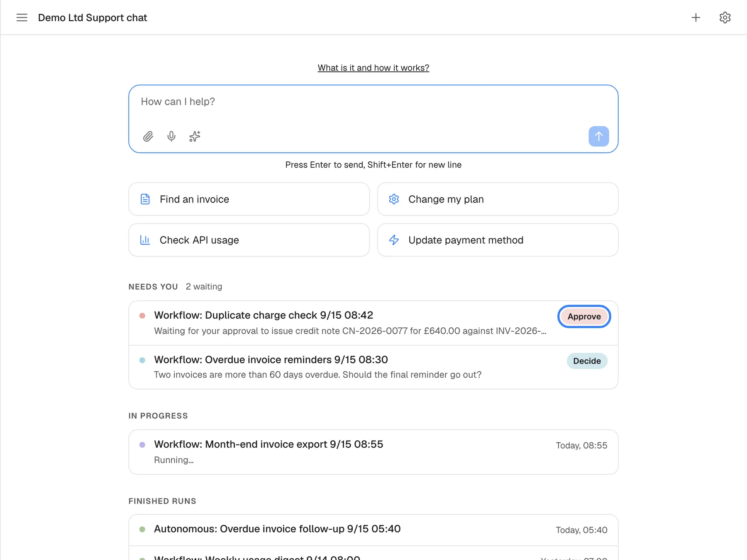The height and width of the screenshot is (560, 747).
Task: Click the blue status dot on Overdue invoice reminders
Action: tap(142, 360)
